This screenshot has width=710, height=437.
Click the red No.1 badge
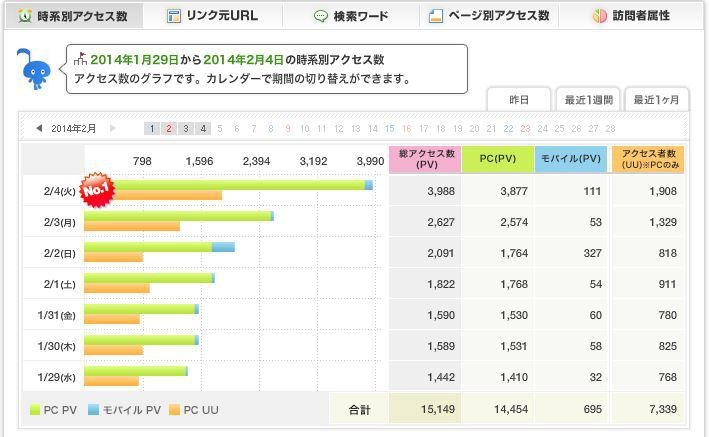[98, 190]
